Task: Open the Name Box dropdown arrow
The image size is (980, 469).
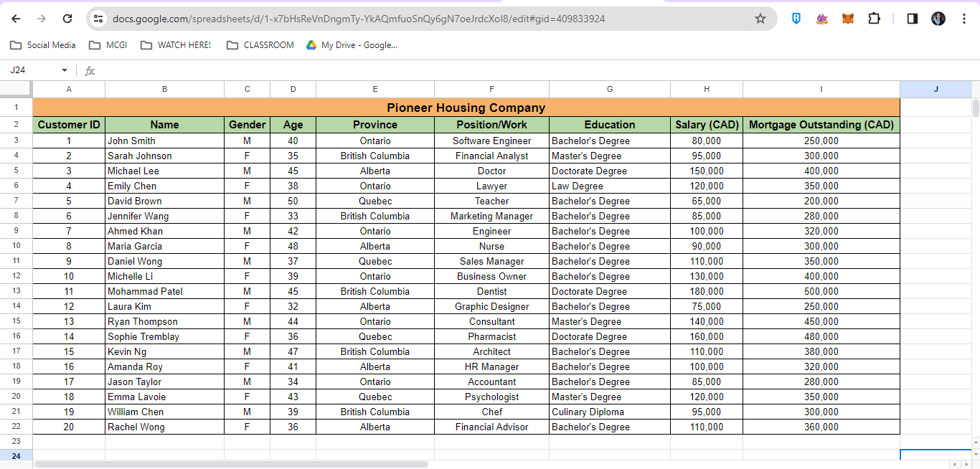Action: pyautogui.click(x=65, y=70)
